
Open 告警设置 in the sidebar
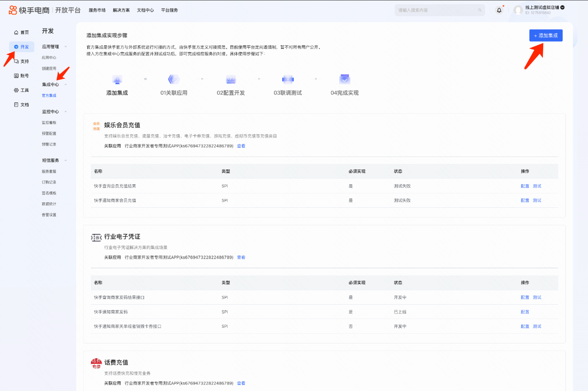(49, 215)
